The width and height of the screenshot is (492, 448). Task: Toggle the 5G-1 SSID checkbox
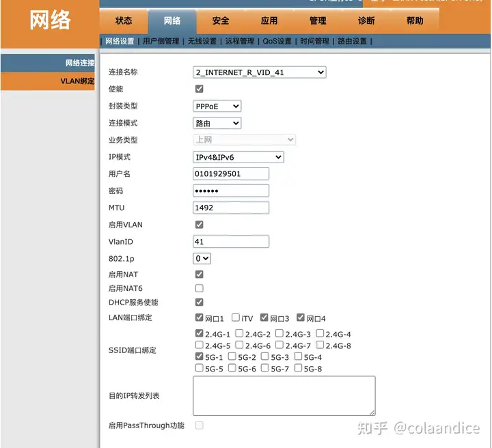(x=200, y=356)
